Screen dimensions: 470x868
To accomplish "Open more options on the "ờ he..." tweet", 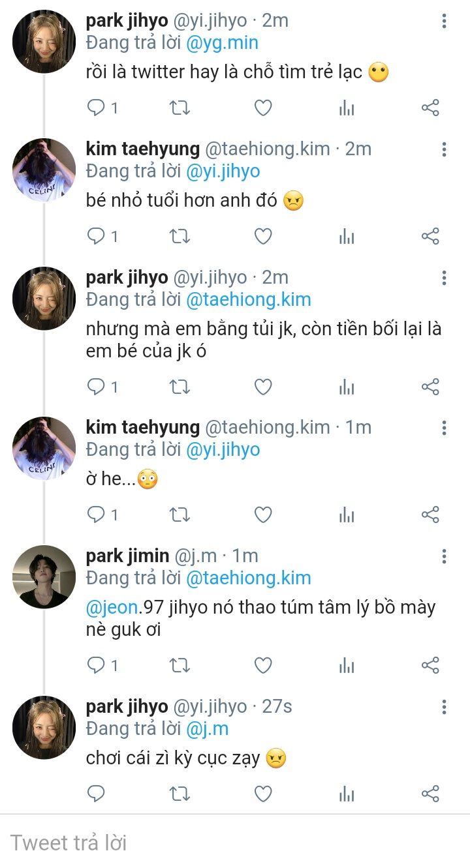I will pos(444,428).
